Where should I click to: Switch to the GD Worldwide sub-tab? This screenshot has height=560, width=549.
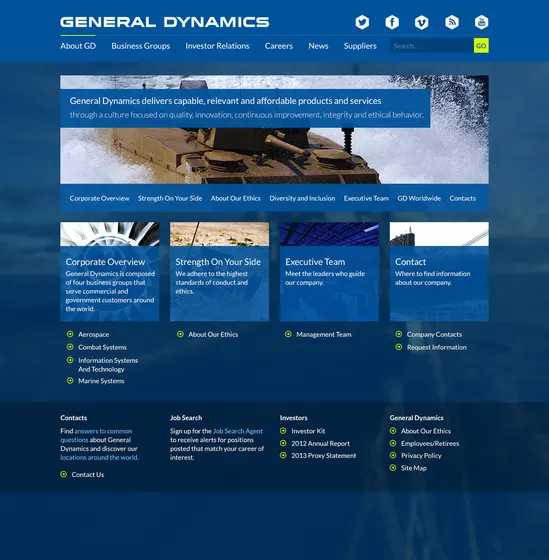(x=419, y=198)
